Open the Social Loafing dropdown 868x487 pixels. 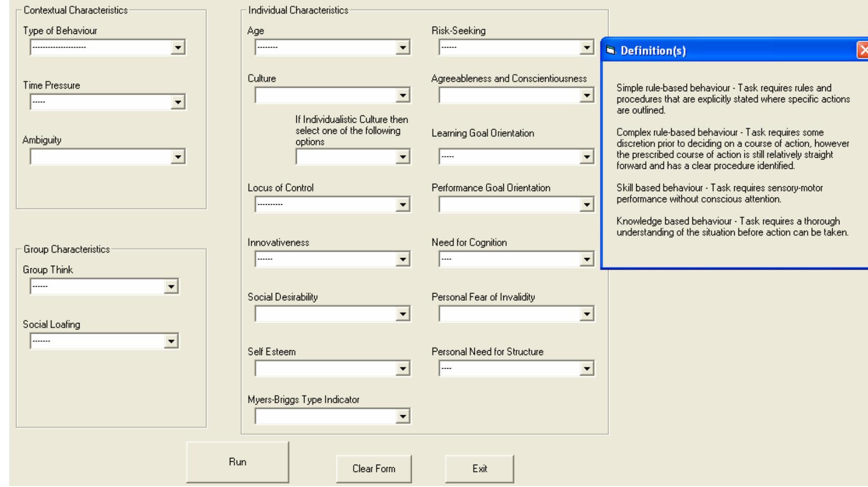click(171, 341)
